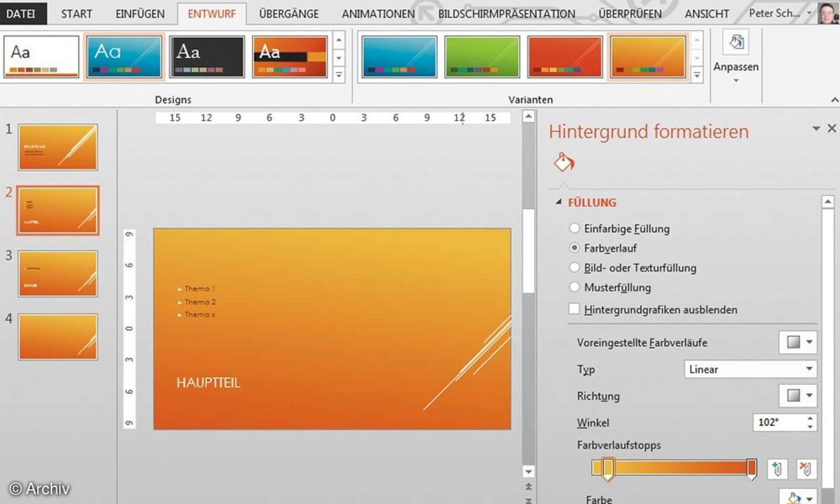Enable Einfarbige Füllung
The height and width of the screenshot is (504, 840).
[x=574, y=228]
